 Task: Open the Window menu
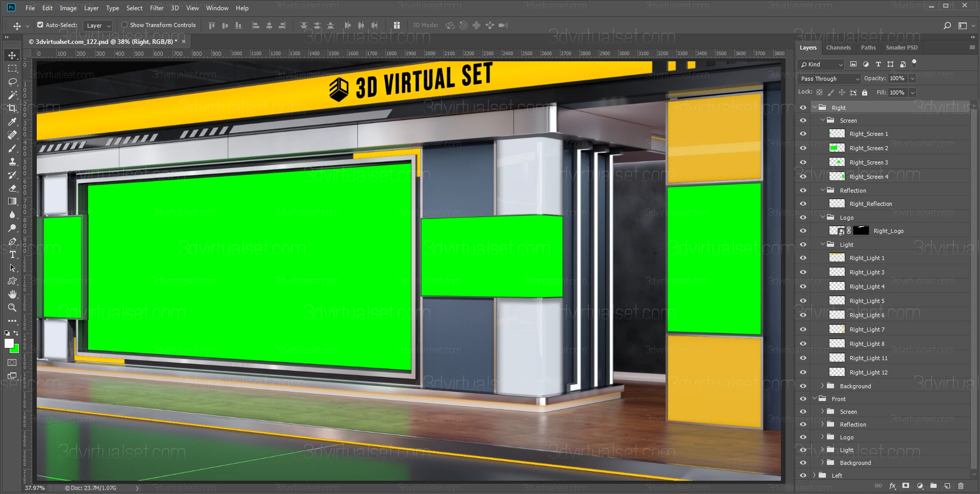tap(217, 8)
